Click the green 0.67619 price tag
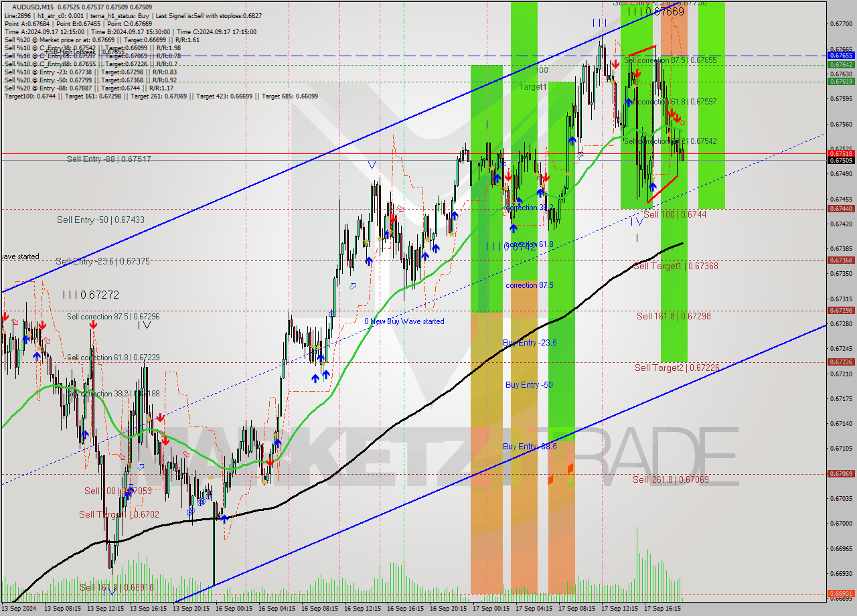 pyautogui.click(x=841, y=81)
